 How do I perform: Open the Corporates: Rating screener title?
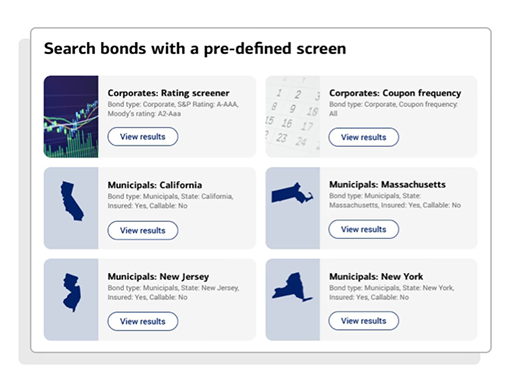(168, 93)
